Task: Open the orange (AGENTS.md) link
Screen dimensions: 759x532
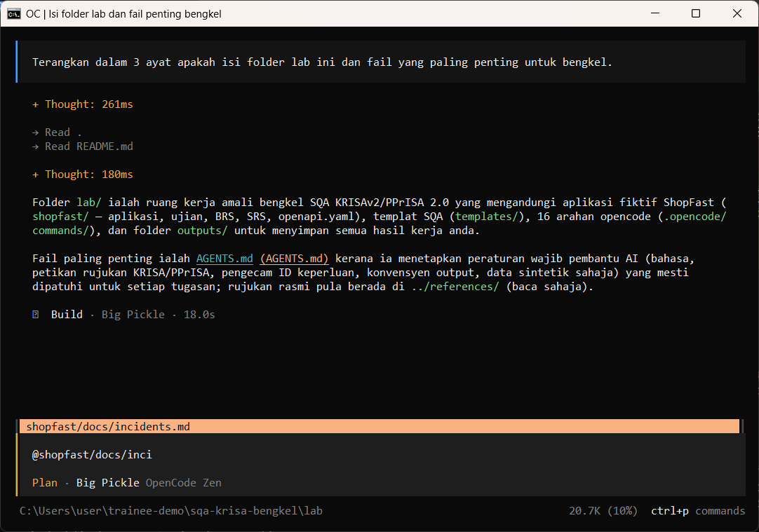Action: (x=295, y=258)
